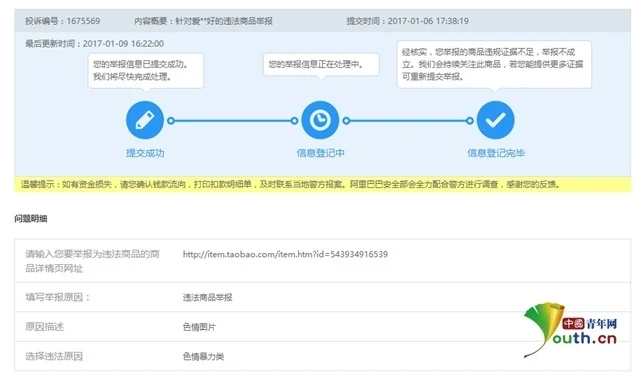The width and height of the screenshot is (640, 378).
Task: Click the 色情图片 description value
Action: [199, 327]
